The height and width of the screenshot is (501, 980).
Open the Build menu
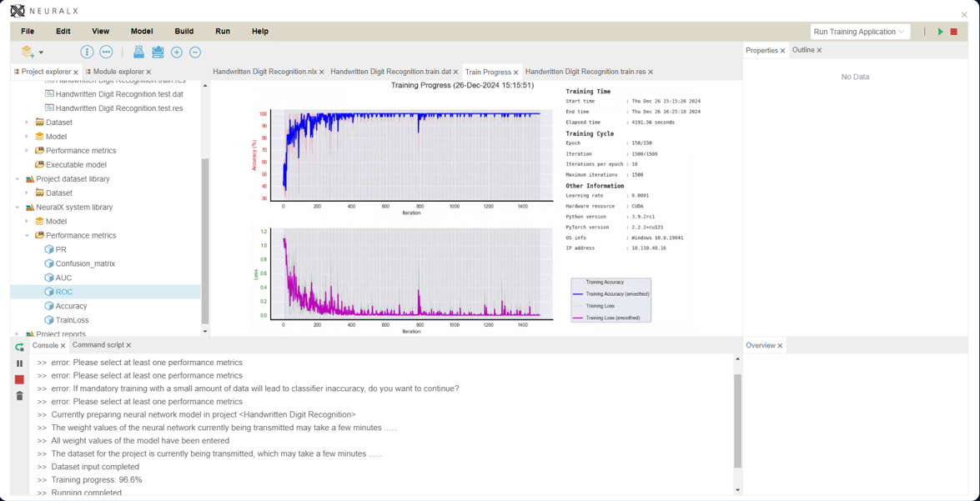183,31
